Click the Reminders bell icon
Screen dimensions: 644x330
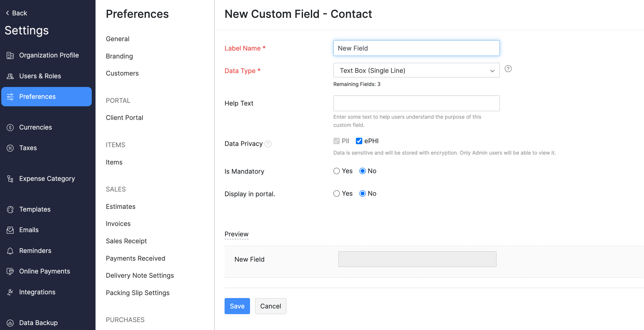point(10,251)
